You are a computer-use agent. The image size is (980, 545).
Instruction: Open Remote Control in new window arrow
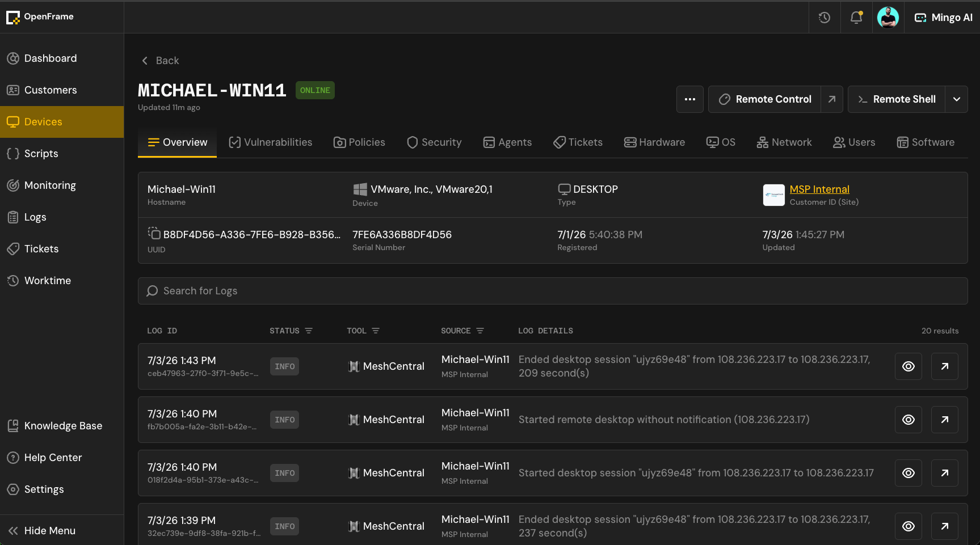pos(832,99)
